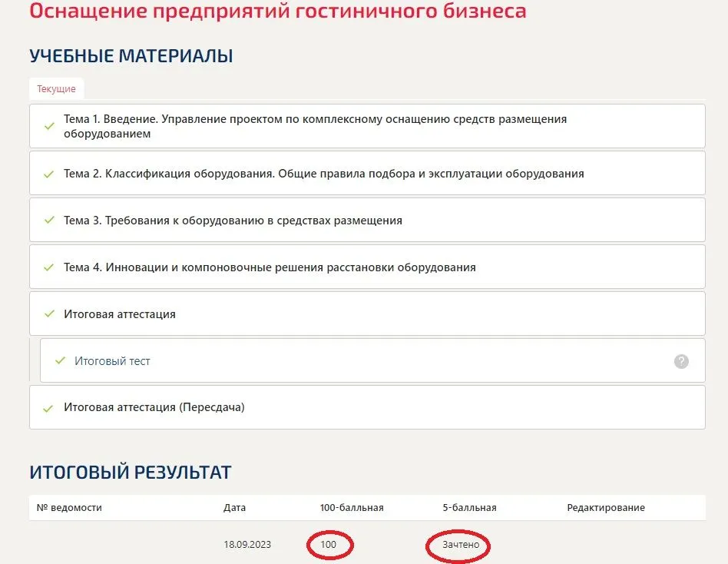Open Итоговая аттестация (Пересдача) row title

154,408
